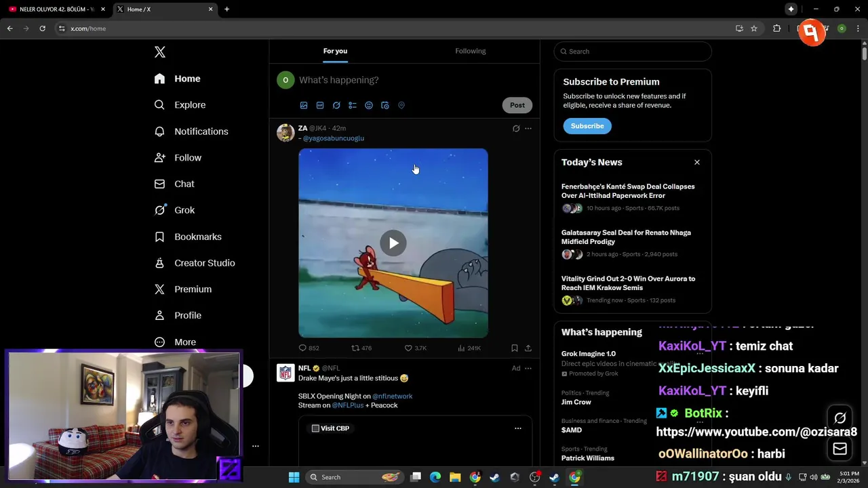Repost the ZA post with 476 reposts
The image size is (868, 488).
(x=361, y=348)
